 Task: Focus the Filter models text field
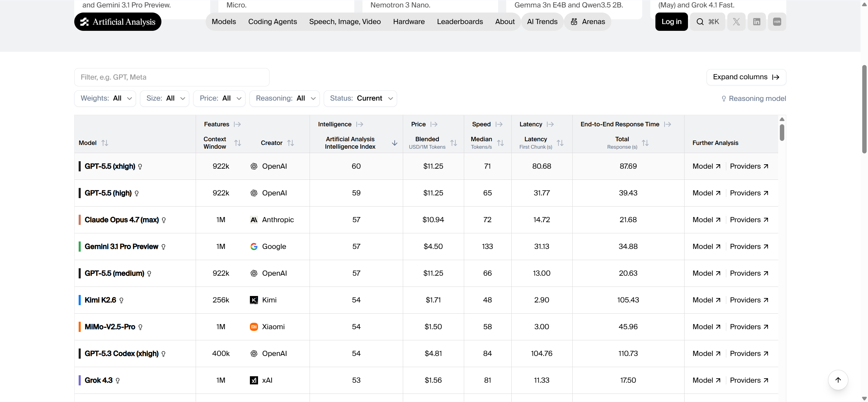(x=172, y=77)
